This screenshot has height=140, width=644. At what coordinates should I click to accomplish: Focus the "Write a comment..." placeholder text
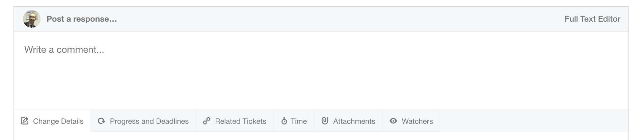click(x=64, y=50)
